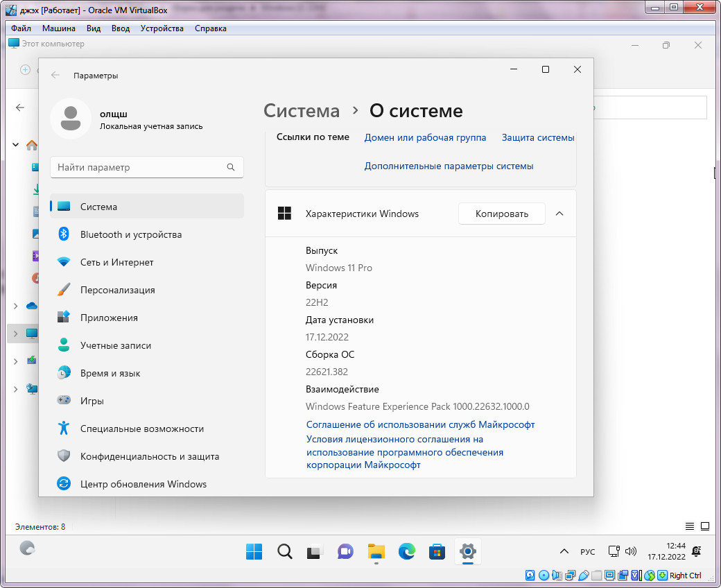Open the Защита системы link
Screen dimensions: 721x588
tap(538, 137)
